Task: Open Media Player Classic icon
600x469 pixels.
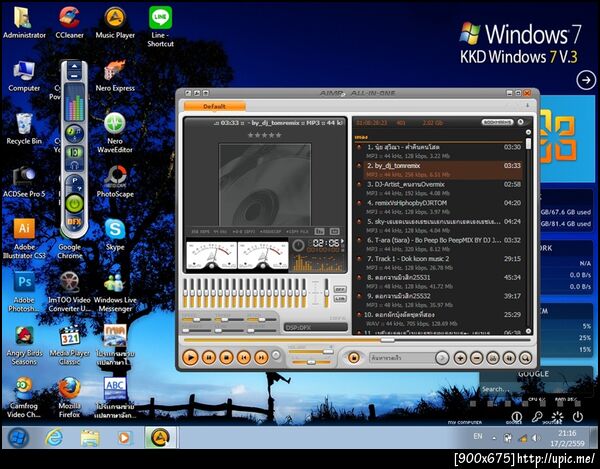Action: (x=70, y=345)
